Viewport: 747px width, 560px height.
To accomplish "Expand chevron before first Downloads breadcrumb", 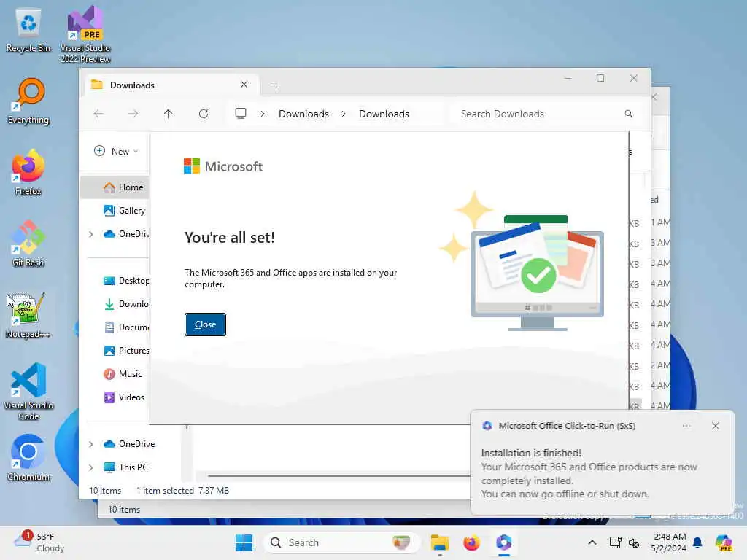I will [x=263, y=114].
